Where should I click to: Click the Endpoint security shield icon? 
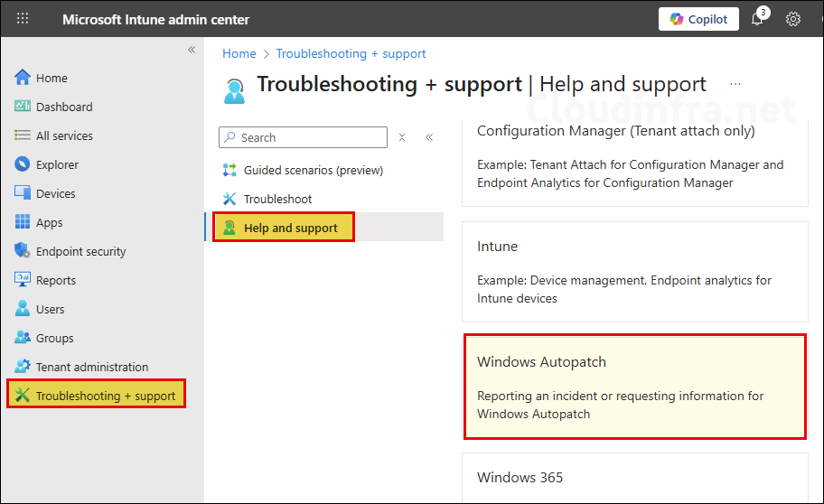tap(22, 251)
